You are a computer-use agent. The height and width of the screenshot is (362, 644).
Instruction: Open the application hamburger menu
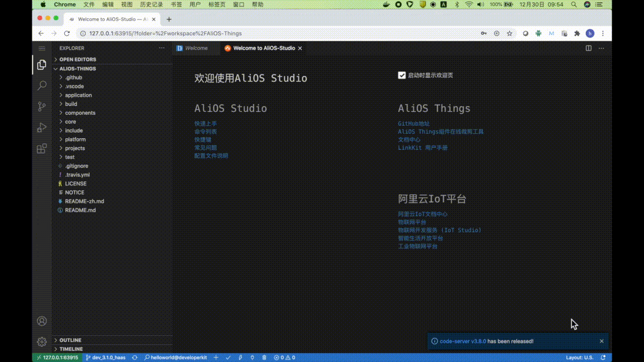[x=42, y=48]
